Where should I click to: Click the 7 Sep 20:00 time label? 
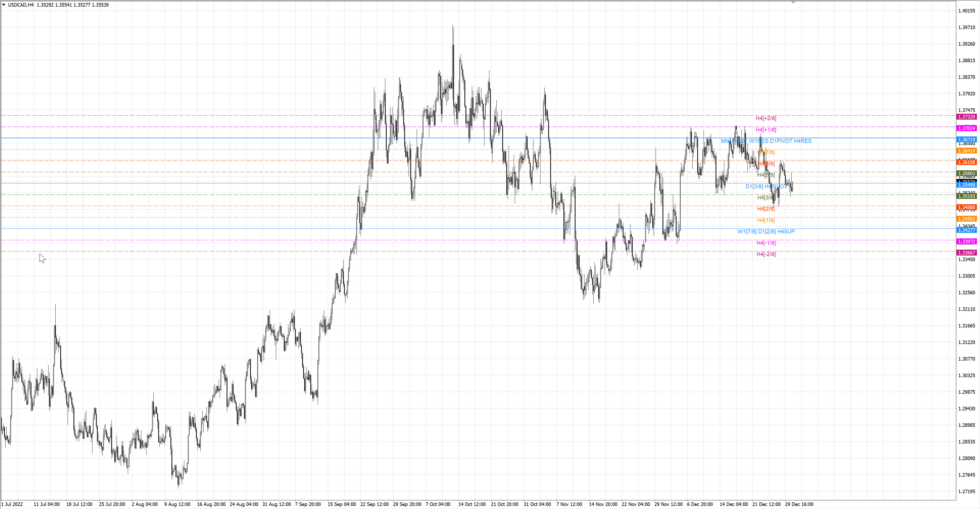coord(308,504)
